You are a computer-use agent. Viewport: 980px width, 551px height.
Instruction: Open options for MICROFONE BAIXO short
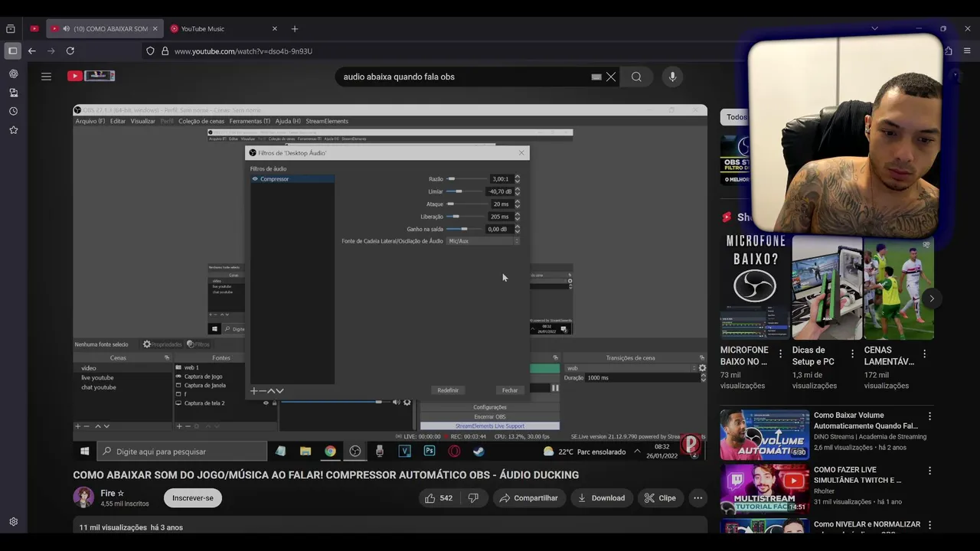click(780, 354)
